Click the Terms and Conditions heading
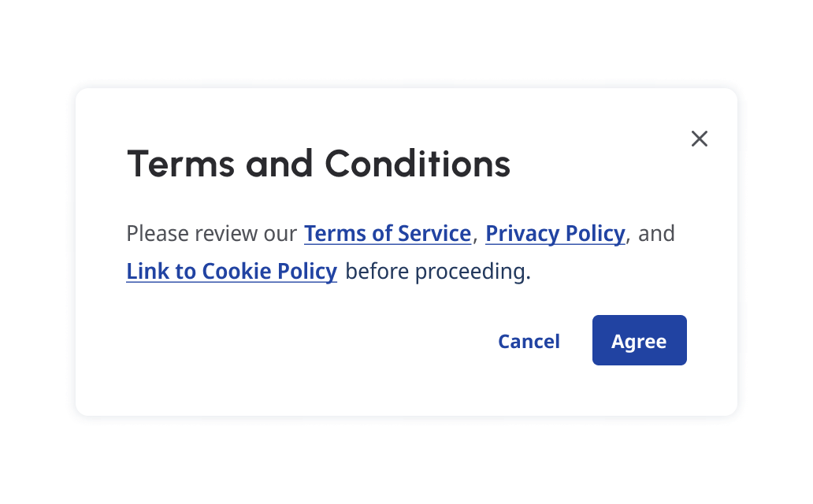The height and width of the screenshot is (504, 813). point(319,164)
